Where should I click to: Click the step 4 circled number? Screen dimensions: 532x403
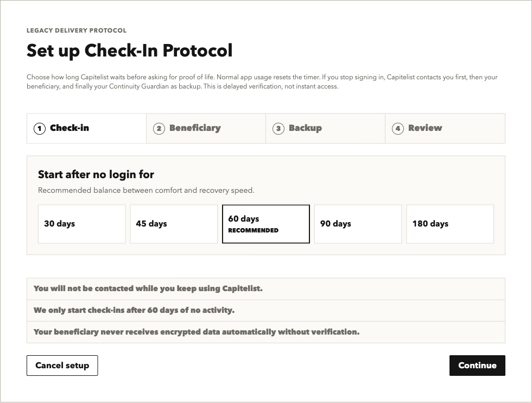pyautogui.click(x=397, y=129)
